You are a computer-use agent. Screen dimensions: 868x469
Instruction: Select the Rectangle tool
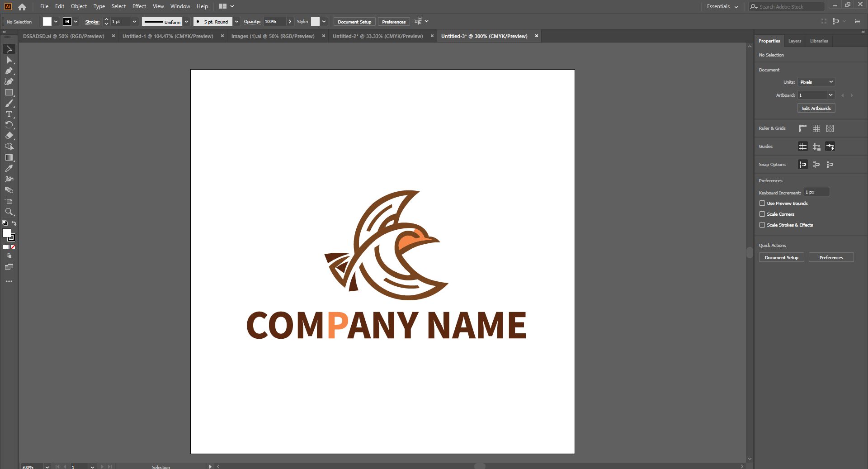click(9, 93)
